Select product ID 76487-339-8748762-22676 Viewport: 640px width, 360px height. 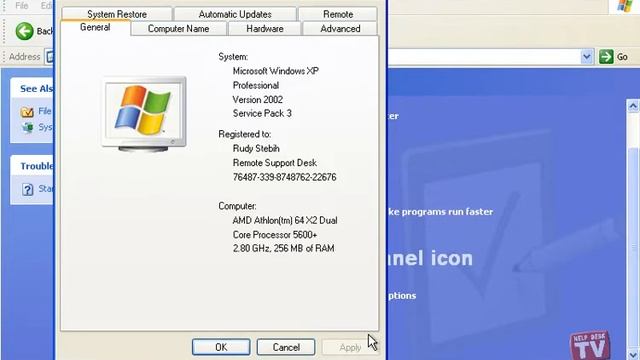tap(284, 177)
